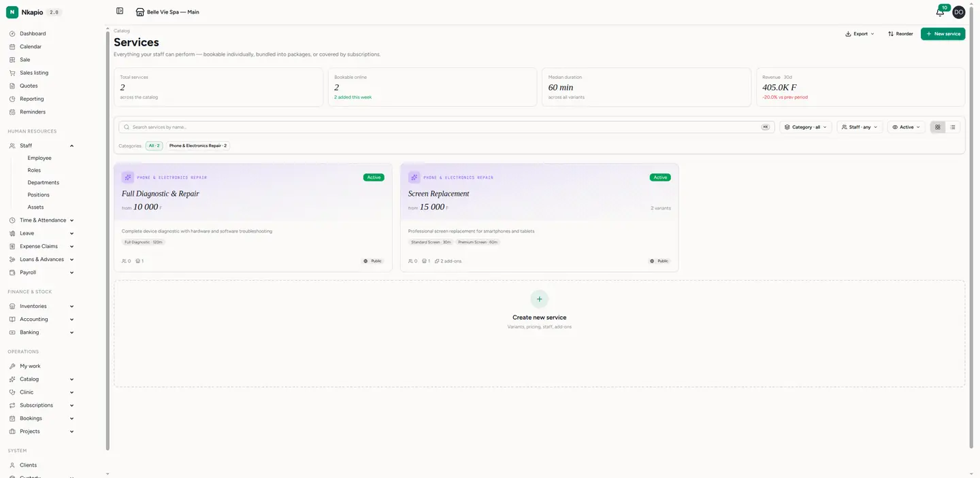This screenshot has height=478, width=980.
Task: Open Roles under Staff
Action: (34, 170)
